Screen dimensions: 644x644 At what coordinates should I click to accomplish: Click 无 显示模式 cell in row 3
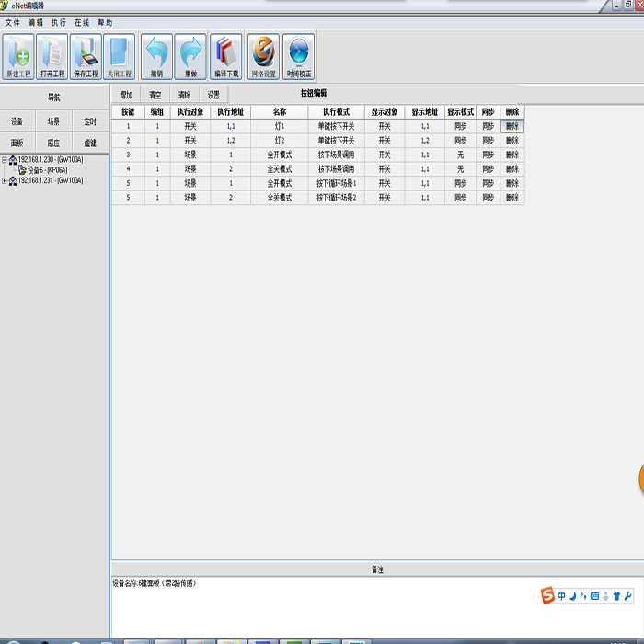(460, 155)
